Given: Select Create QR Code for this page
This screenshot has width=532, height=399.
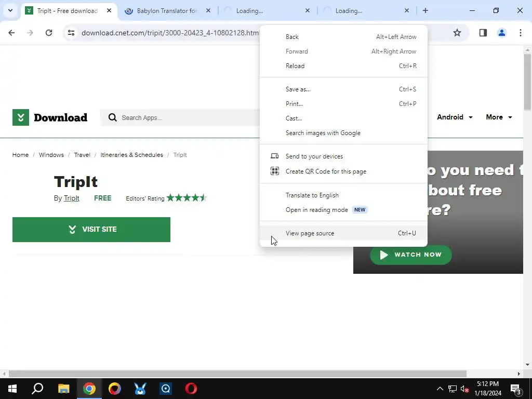Looking at the screenshot, I should pos(343,171).
